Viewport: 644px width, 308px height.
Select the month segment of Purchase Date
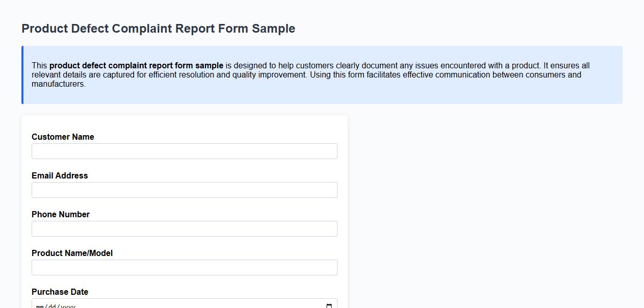[39, 305]
